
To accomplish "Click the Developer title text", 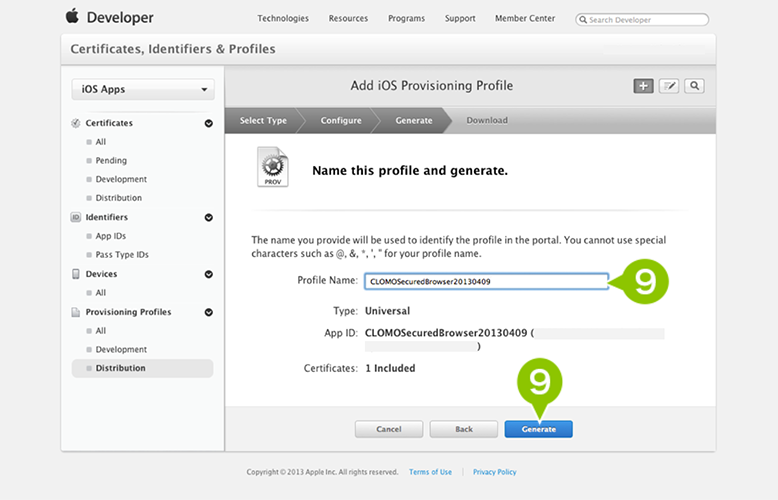I will coord(120,17).
